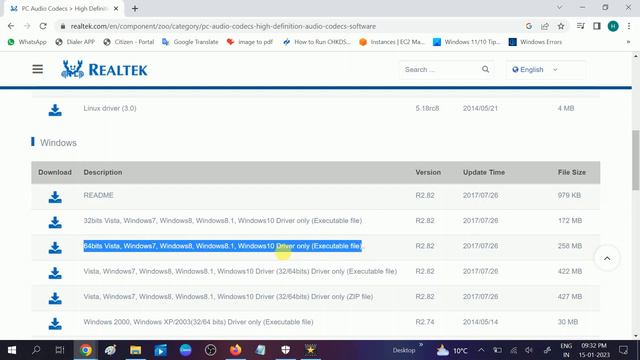
Task: Open Chrome side panel
Action: [597, 26]
